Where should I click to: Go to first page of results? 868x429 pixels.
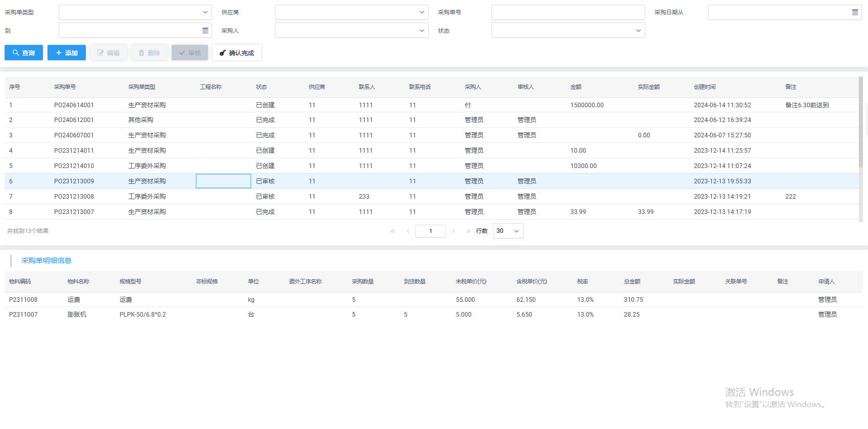(392, 231)
